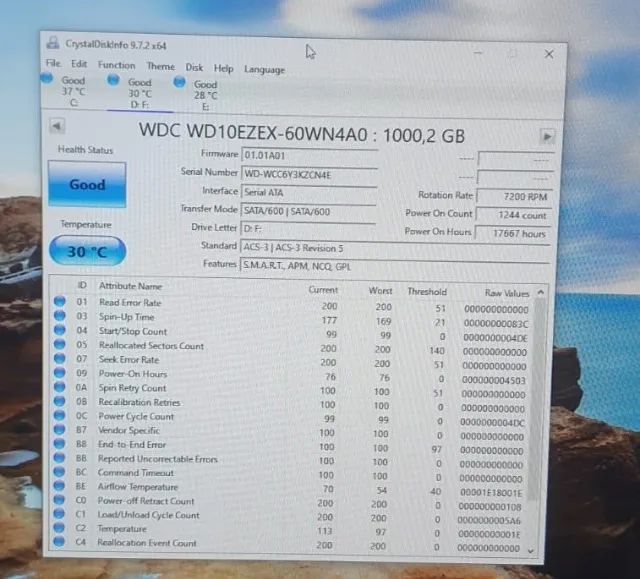Viewport: 640px width, 579px height.
Task: Click raw value 00000000083C of Spin-Up Time
Action: (x=496, y=324)
